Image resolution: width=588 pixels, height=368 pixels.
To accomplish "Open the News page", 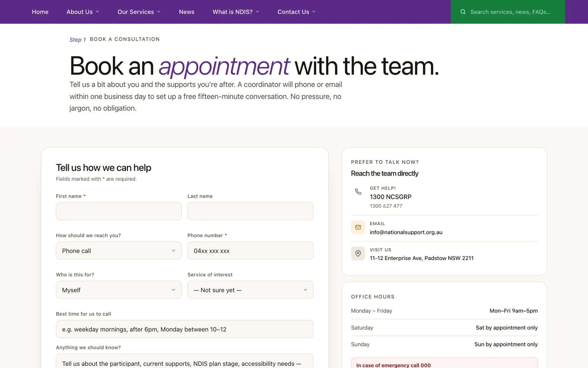I will [187, 12].
